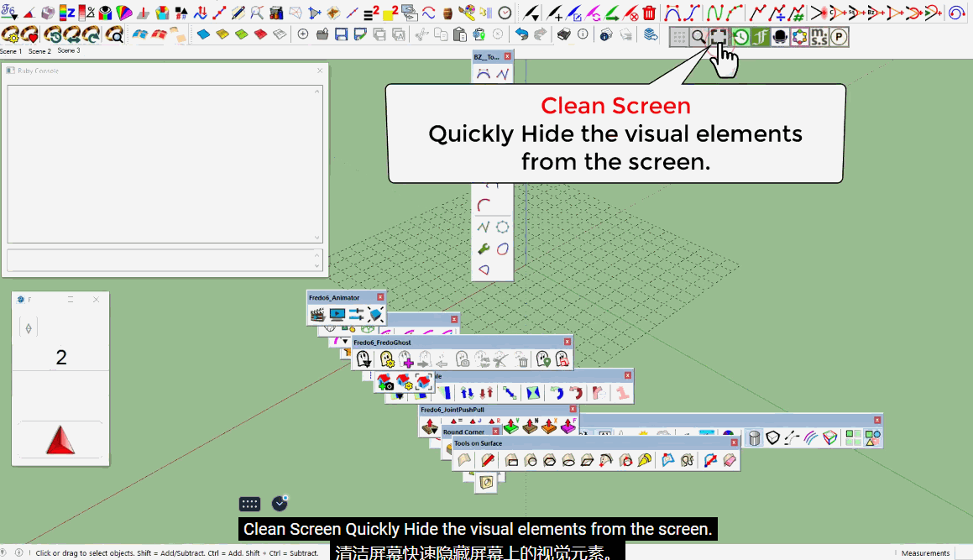This screenshot has height=560, width=973.
Task: Switch to Scene 2 tab
Action: (x=39, y=51)
